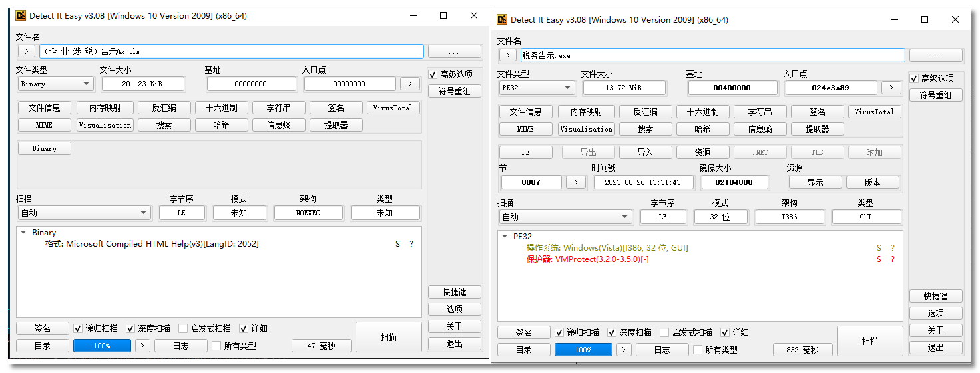
Task: Click VirusTotal in the .chm window
Action: (393, 108)
